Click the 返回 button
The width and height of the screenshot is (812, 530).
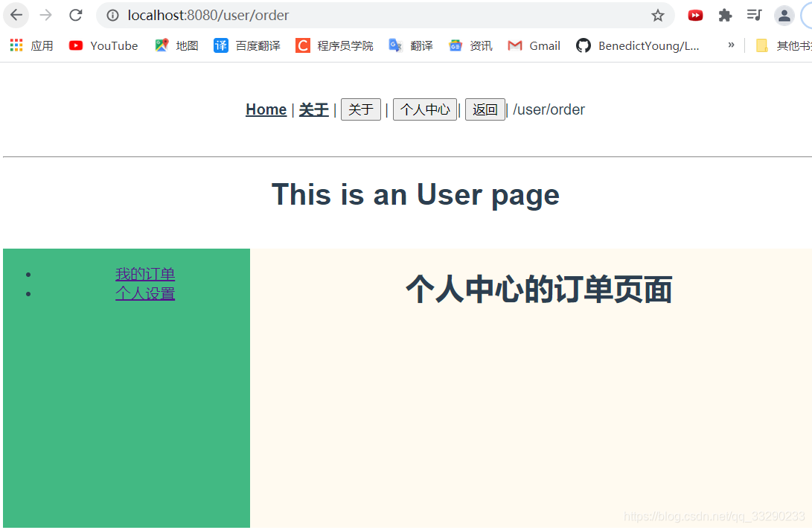point(485,109)
